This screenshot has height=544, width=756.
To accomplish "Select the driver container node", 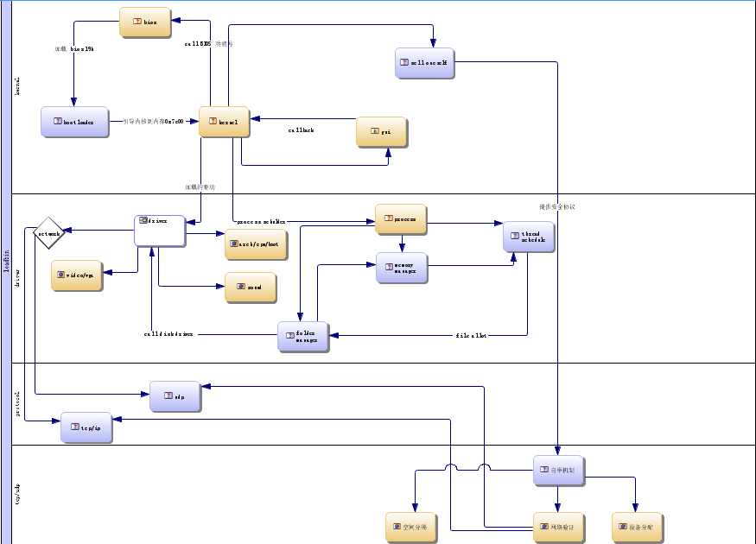I will (x=160, y=231).
